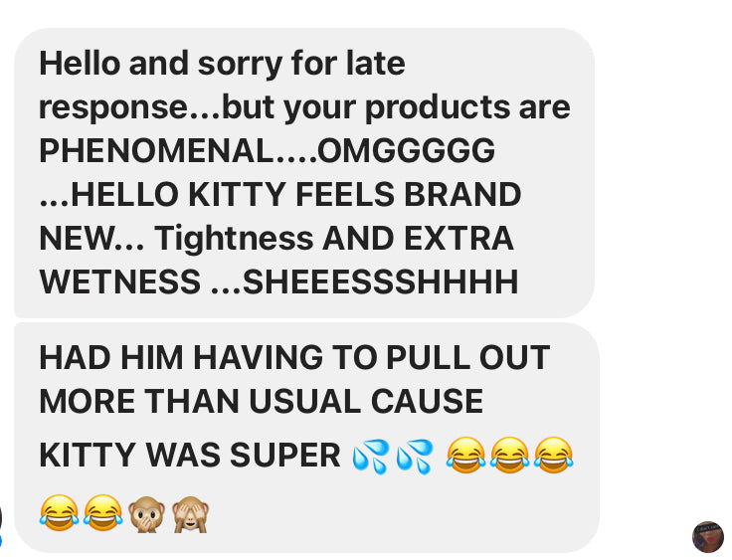732x560 pixels.
Task: Select the speak-no-evil monkey emoji
Action: 146,514
